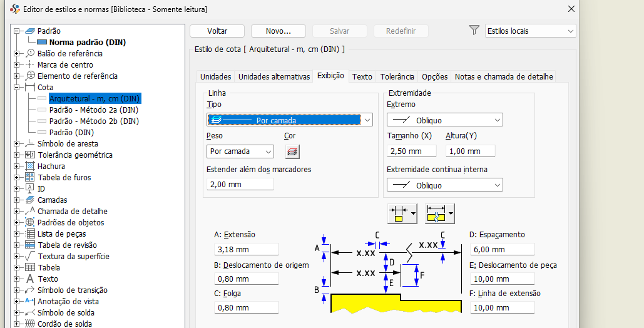Click the Tolerância geométrica icon

pos(30,155)
